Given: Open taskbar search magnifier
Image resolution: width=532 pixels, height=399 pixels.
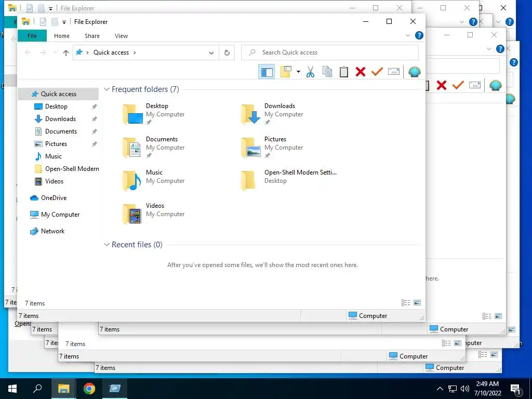Looking at the screenshot, I should click(37, 389).
